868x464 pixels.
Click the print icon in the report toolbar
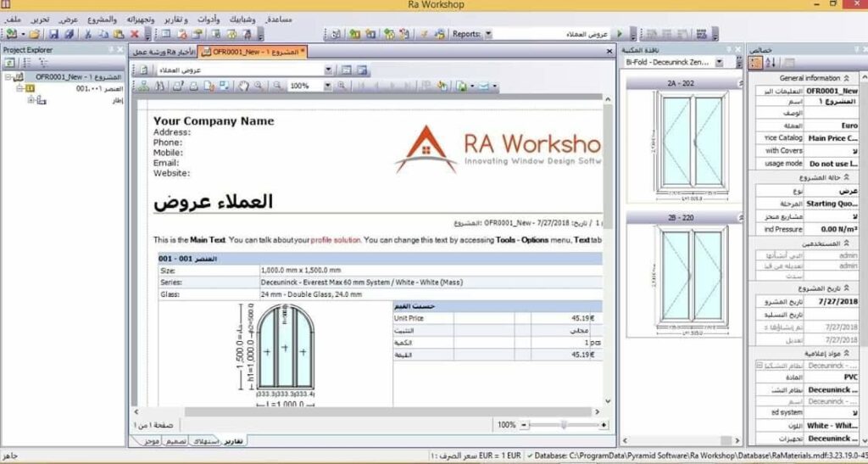pos(194,86)
